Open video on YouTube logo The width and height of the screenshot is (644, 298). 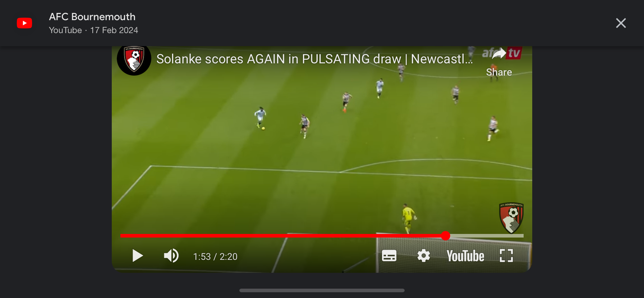(x=465, y=256)
